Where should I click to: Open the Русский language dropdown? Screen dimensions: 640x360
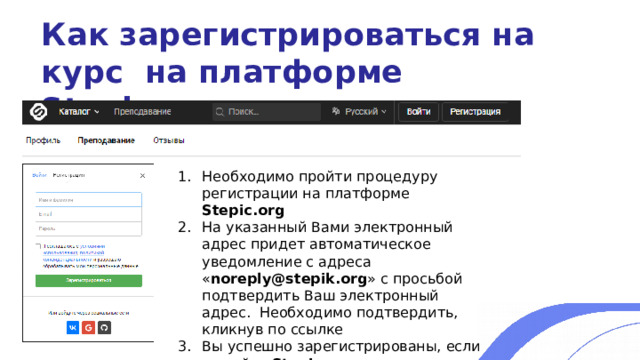point(366,111)
